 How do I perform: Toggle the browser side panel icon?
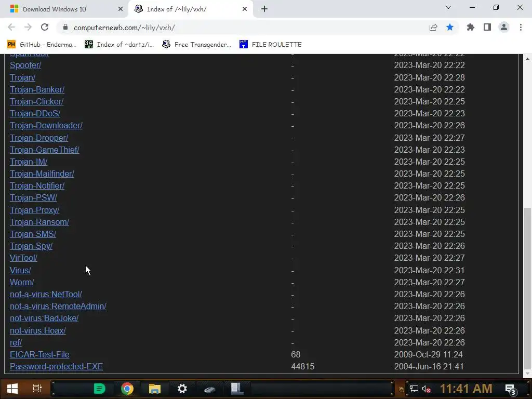pos(487,27)
